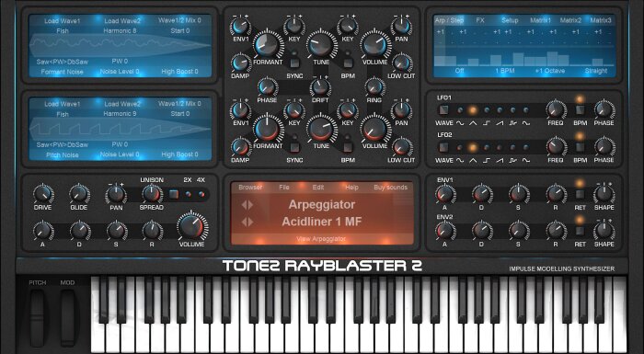The height and width of the screenshot is (354, 644).
Task: Click the UNISON 2X indicator light
Action: [x=189, y=194]
